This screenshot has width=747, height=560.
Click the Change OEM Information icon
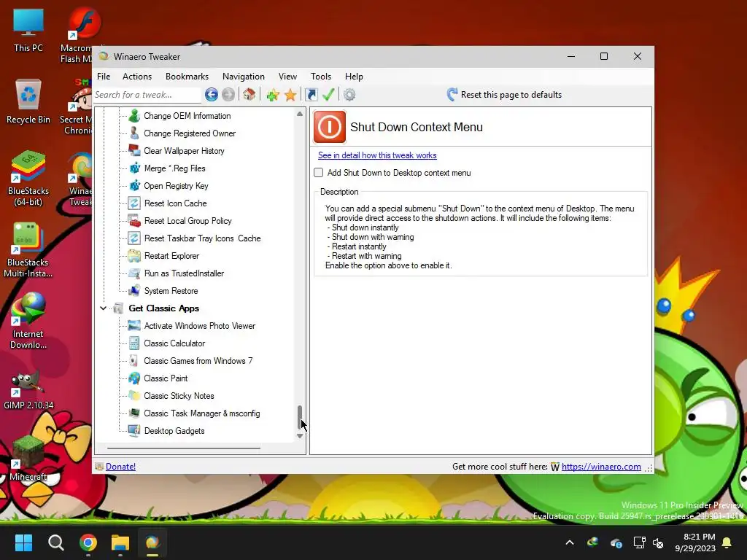tap(134, 116)
